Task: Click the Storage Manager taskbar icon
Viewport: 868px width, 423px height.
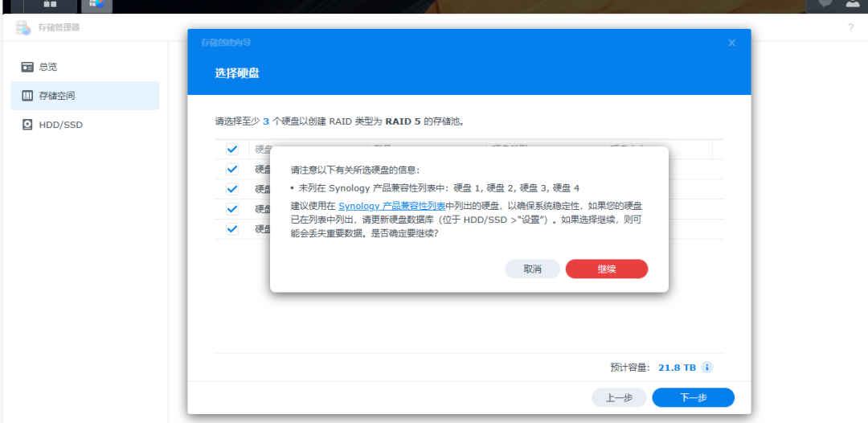Action: point(96,4)
